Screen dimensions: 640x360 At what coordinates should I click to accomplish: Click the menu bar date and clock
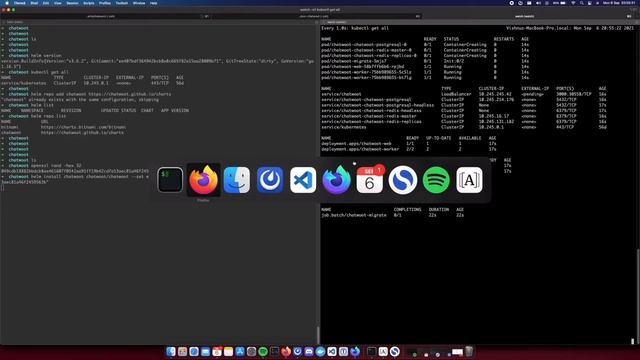click(618, 3)
